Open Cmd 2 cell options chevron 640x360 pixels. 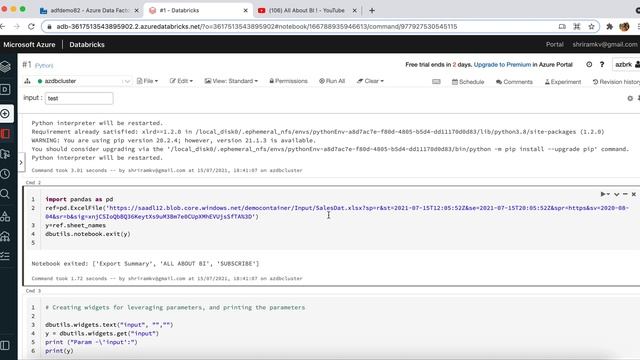pyautogui.click(x=616, y=194)
